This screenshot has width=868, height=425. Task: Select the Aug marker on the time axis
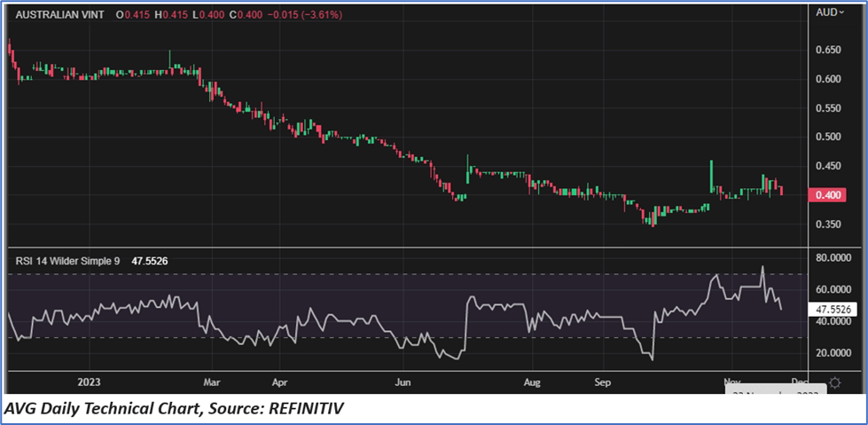(533, 382)
